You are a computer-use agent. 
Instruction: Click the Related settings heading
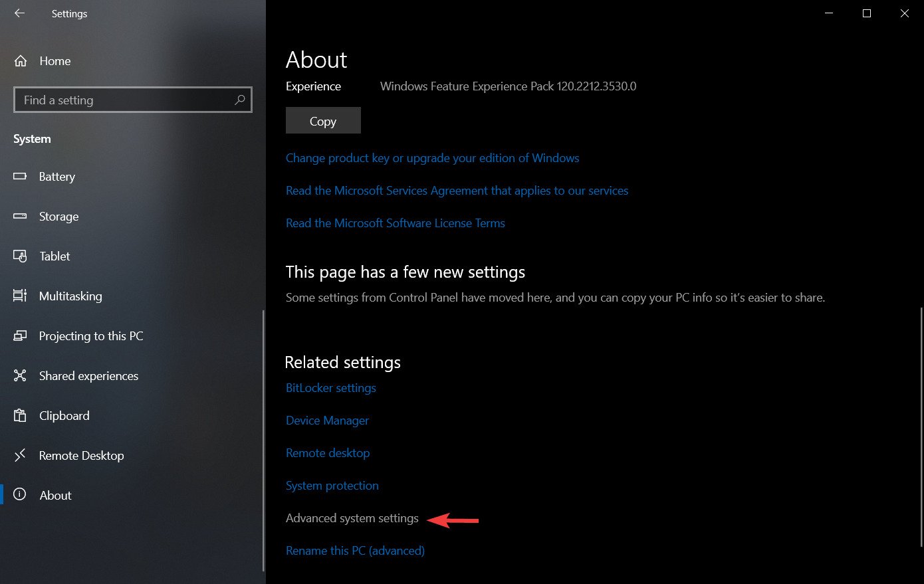(x=343, y=362)
